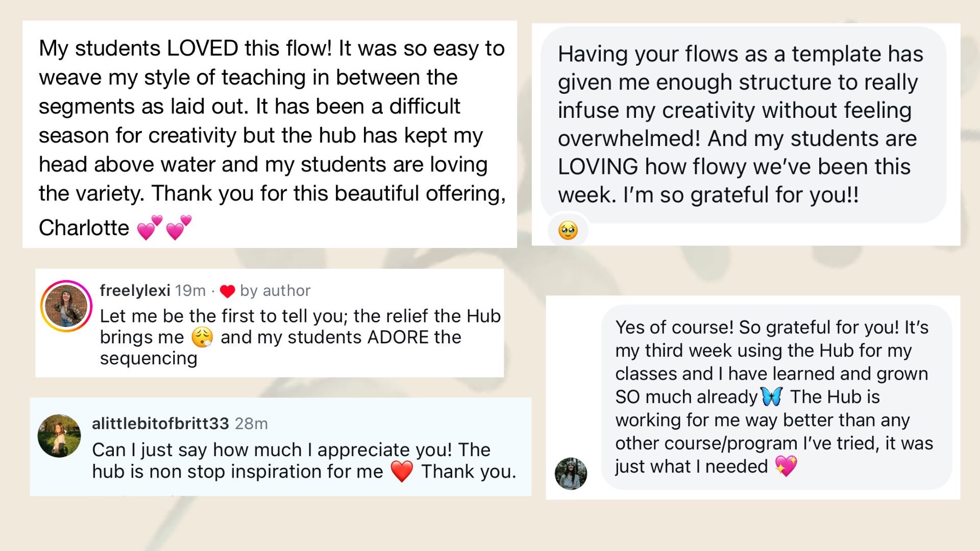The height and width of the screenshot is (551, 980).
Task: Click the red heart icon beside "by author"
Action: click(227, 291)
